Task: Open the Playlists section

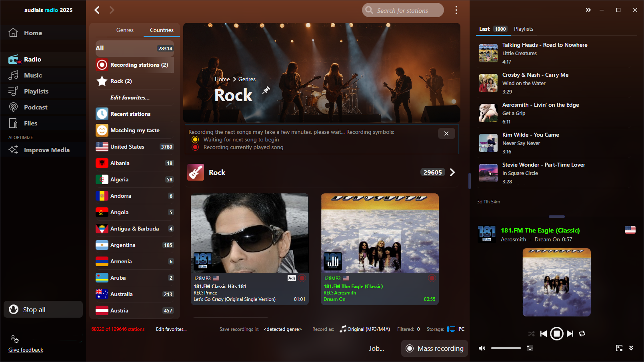Action: click(x=43, y=91)
